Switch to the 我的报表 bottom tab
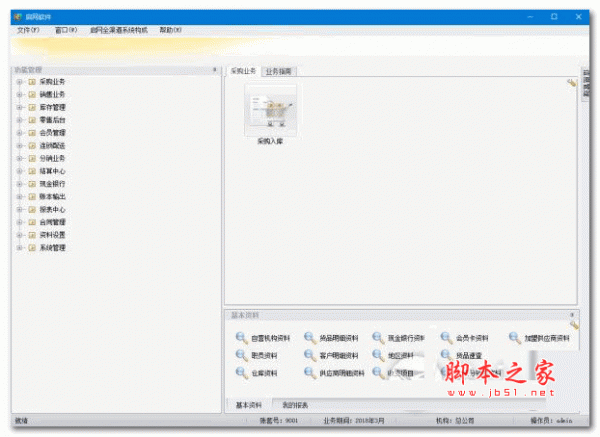Image resolution: width=600 pixels, height=437 pixels. pyautogui.click(x=295, y=405)
